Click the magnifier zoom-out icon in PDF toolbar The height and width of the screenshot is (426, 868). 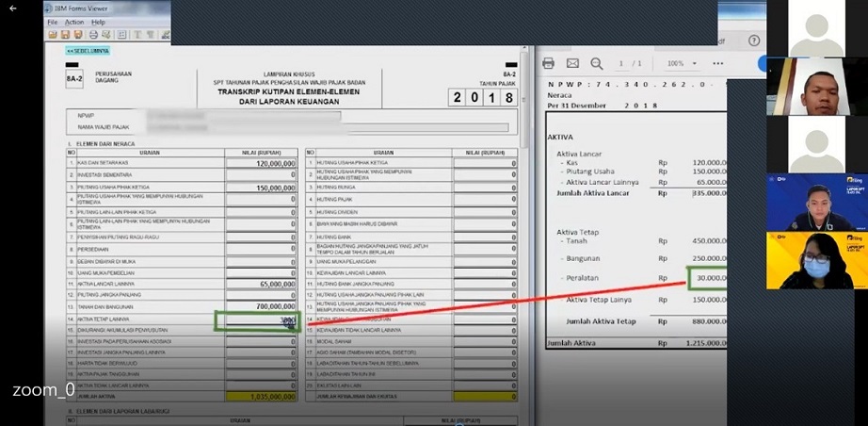[x=596, y=63]
